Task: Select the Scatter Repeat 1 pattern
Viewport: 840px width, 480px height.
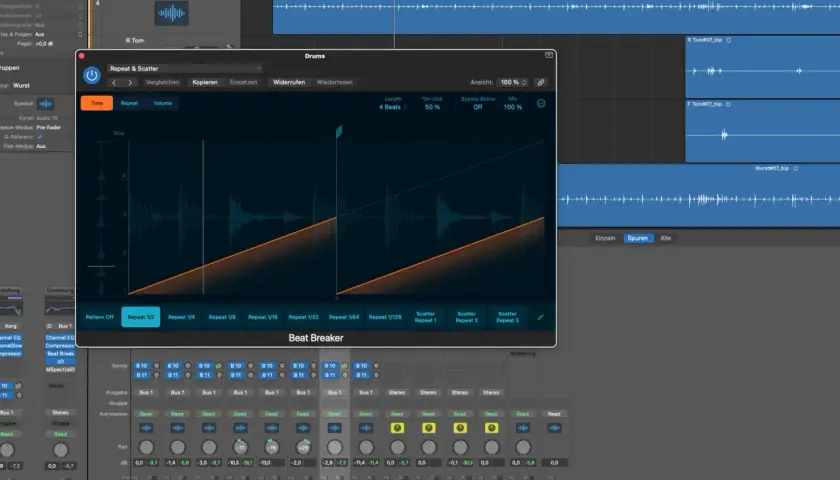Action: click(426, 317)
